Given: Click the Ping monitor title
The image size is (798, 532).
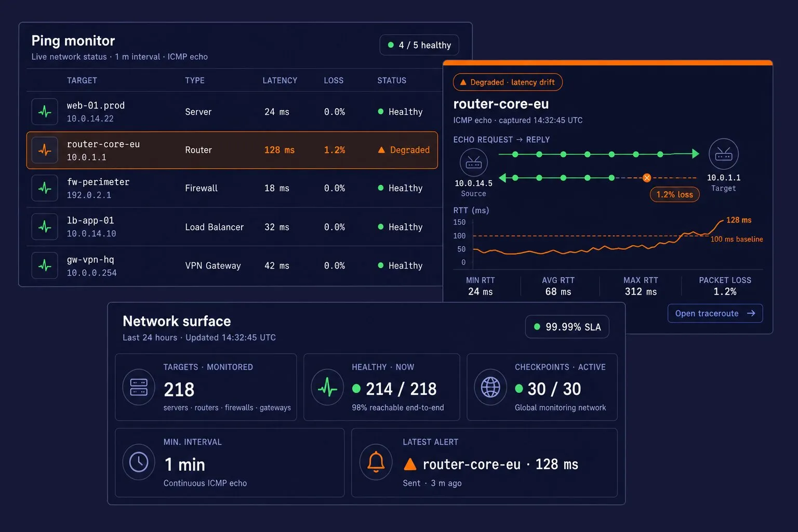Looking at the screenshot, I should pos(73,41).
